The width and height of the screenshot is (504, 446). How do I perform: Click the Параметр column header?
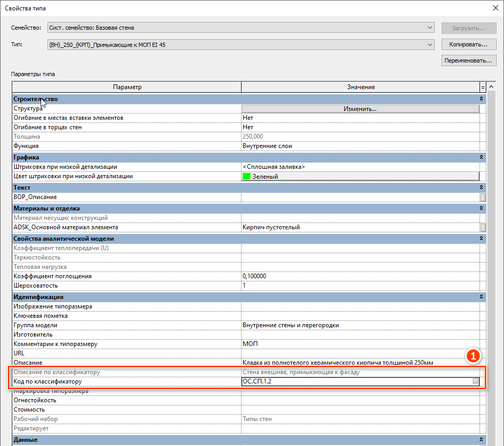(x=127, y=88)
